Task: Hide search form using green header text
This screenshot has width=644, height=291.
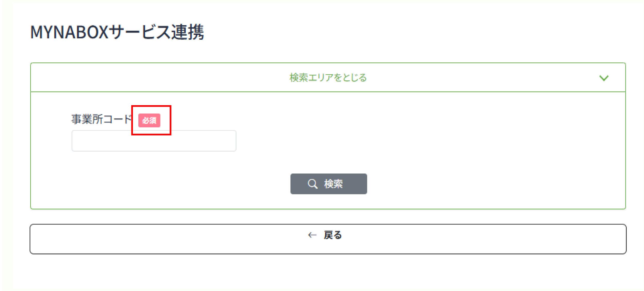Action: [x=328, y=78]
